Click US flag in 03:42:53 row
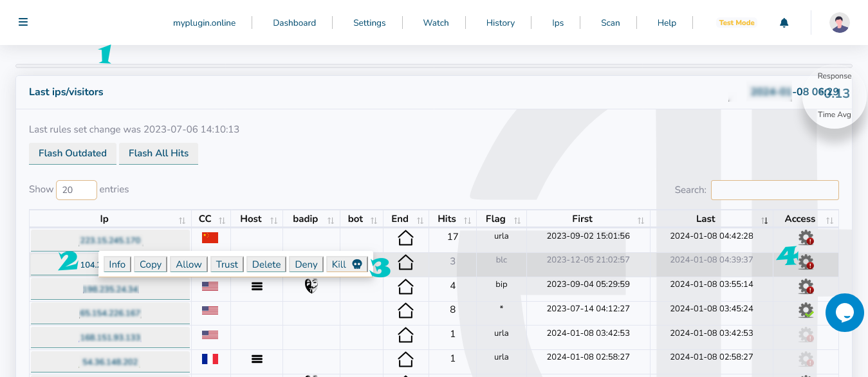 coord(210,335)
